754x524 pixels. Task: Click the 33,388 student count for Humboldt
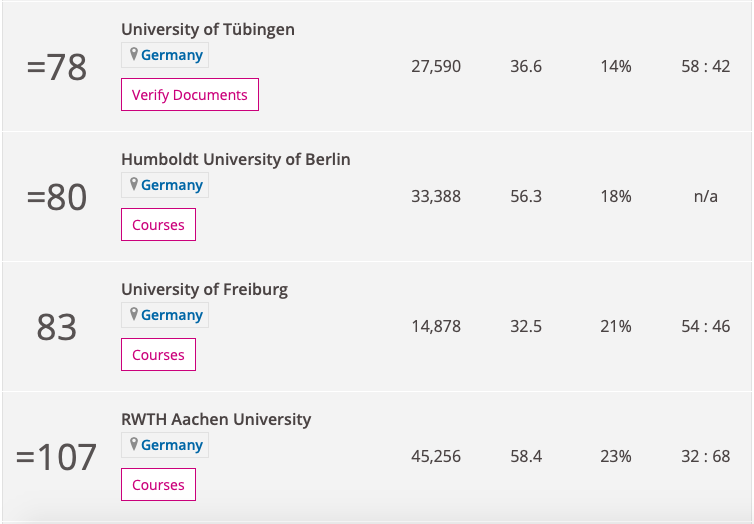tap(436, 196)
